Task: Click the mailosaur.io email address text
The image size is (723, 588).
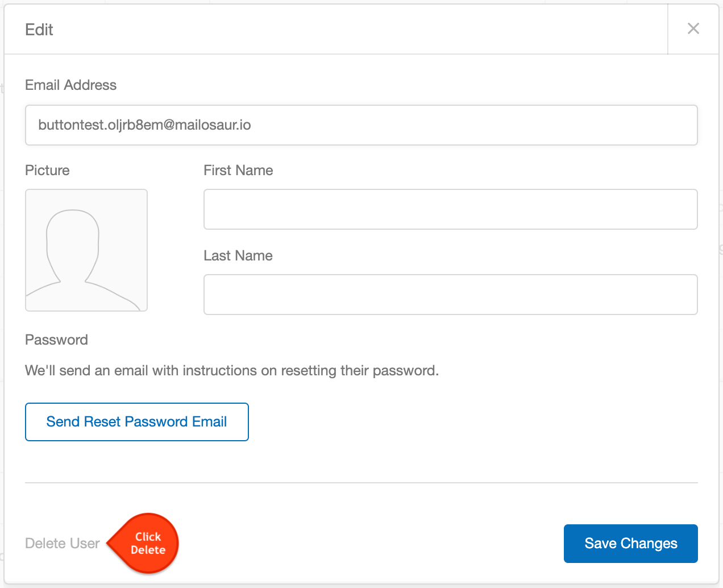Action: tap(144, 125)
